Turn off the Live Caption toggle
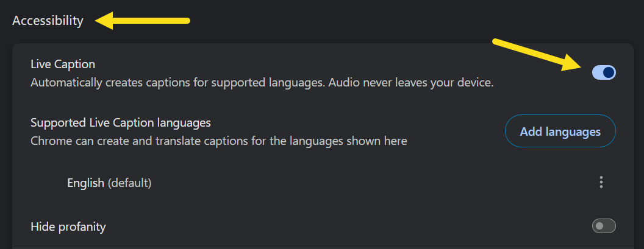 [604, 72]
